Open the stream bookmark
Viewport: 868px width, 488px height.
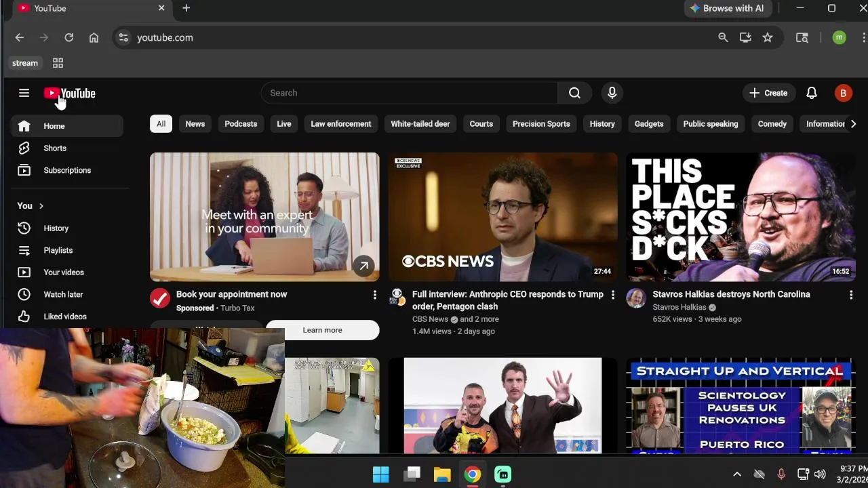25,63
